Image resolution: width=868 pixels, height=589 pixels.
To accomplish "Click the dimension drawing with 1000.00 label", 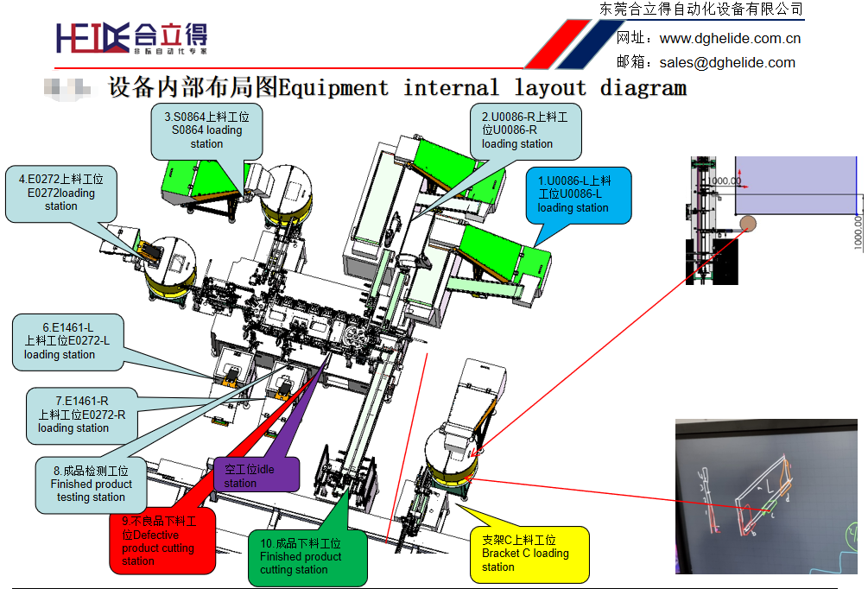I will [x=774, y=220].
